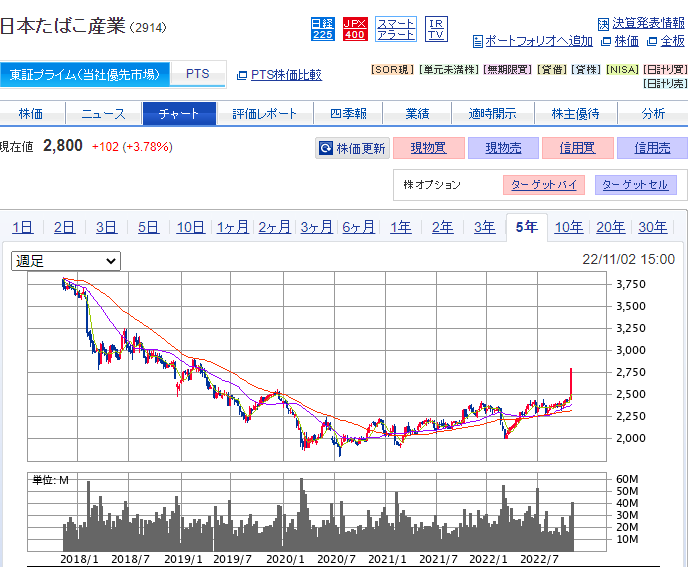Select the 2日 chart period
Screen dimensions: 692x567
[x=64, y=227]
